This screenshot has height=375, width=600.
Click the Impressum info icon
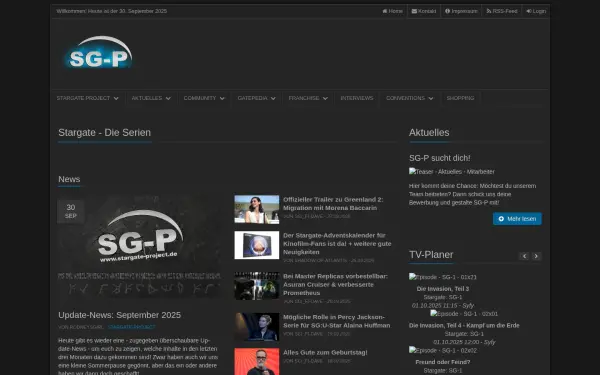447,11
